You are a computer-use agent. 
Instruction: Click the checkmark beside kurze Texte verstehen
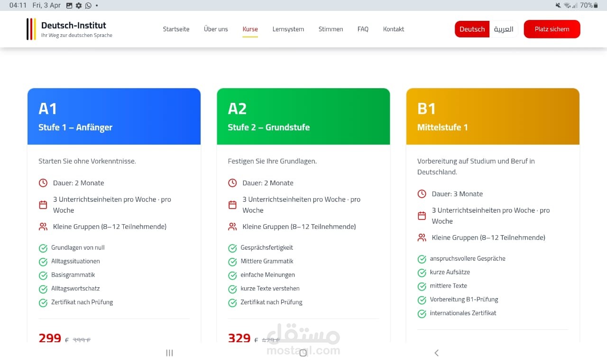point(232,289)
